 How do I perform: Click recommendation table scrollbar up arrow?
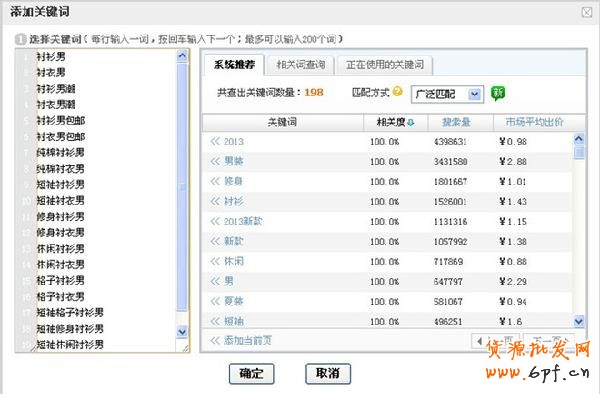(x=579, y=139)
